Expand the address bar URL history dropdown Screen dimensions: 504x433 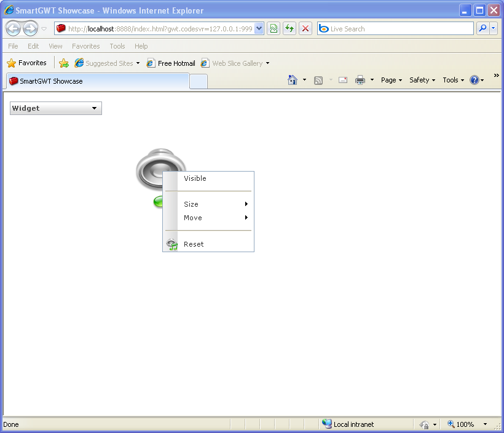(x=259, y=29)
